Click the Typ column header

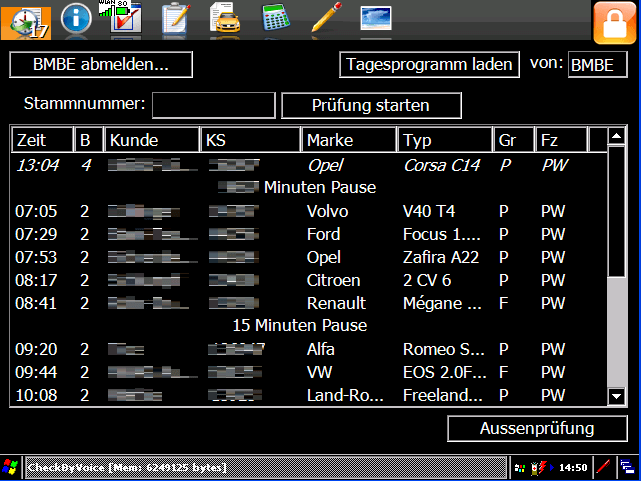click(445, 140)
